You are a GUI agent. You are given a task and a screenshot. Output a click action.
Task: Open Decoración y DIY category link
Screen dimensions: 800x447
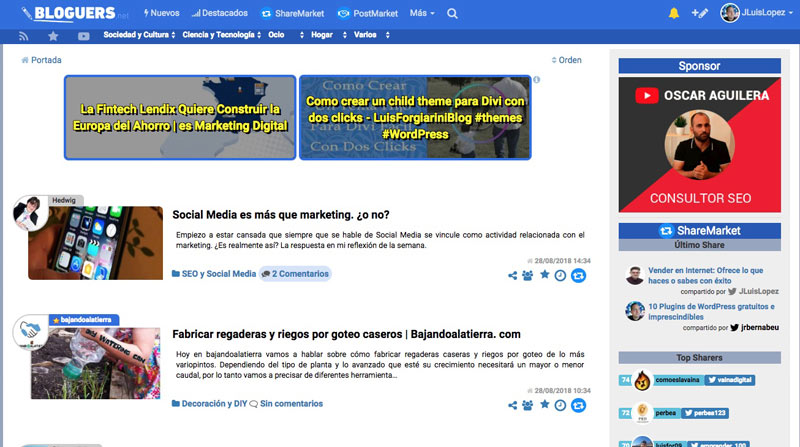point(210,404)
